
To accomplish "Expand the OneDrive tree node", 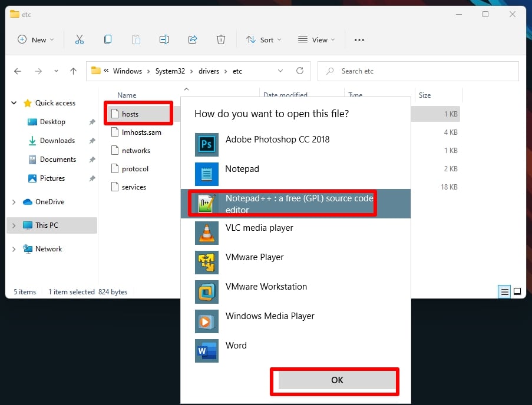I will tap(14, 202).
